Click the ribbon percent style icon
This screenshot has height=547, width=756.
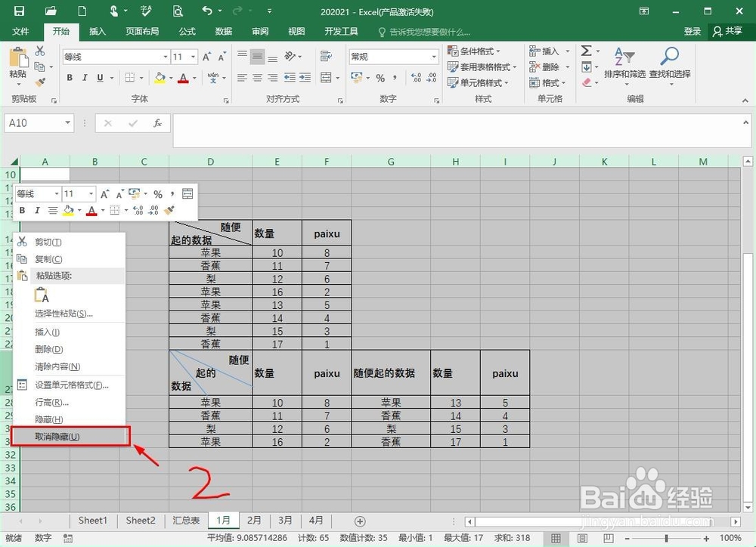[380, 78]
